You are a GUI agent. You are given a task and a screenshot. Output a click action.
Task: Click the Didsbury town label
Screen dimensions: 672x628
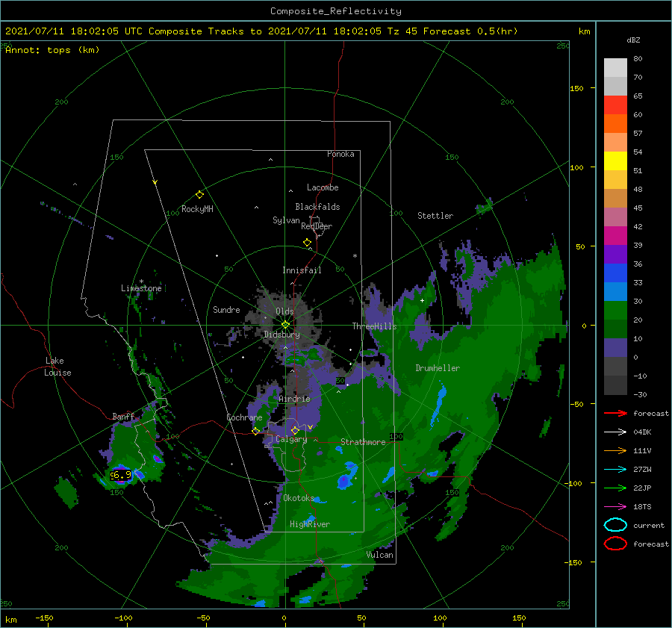282,335
